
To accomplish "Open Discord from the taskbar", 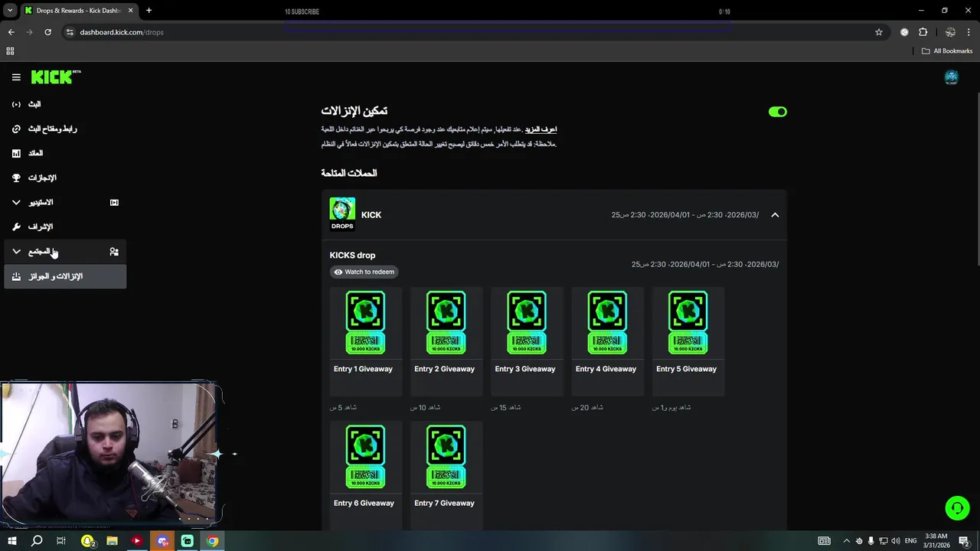I will click(x=162, y=541).
